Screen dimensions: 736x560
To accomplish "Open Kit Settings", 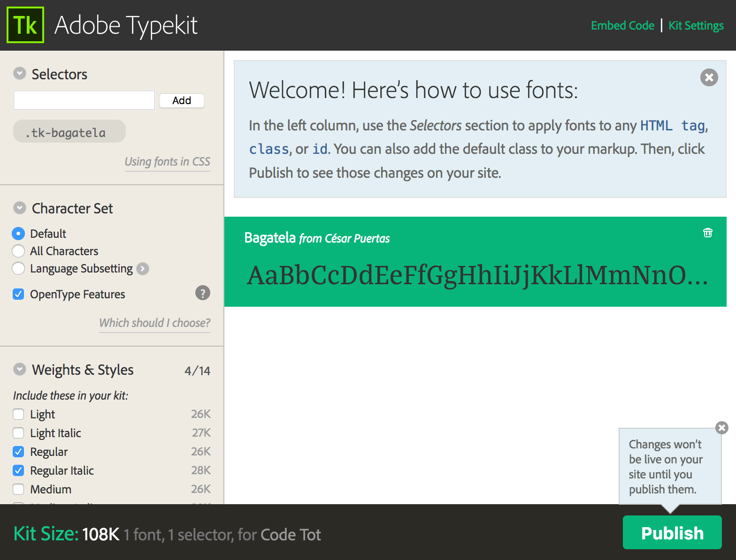I will pyautogui.click(x=696, y=25).
